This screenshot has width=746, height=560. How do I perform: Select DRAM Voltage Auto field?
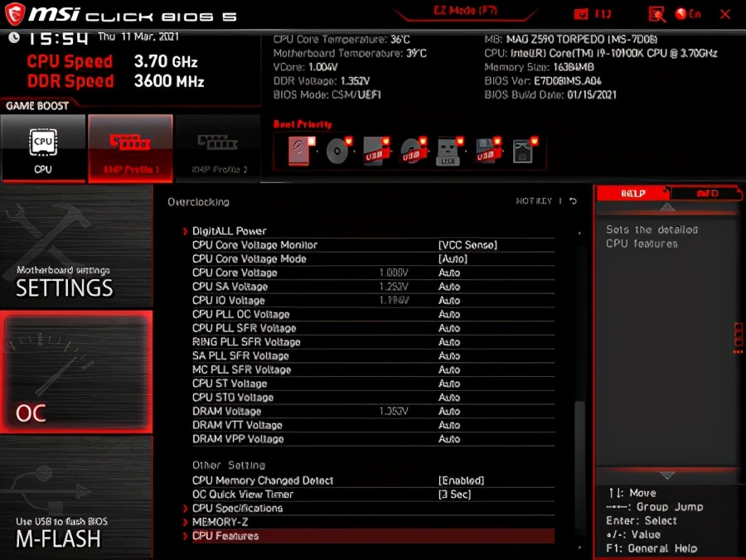click(x=448, y=411)
